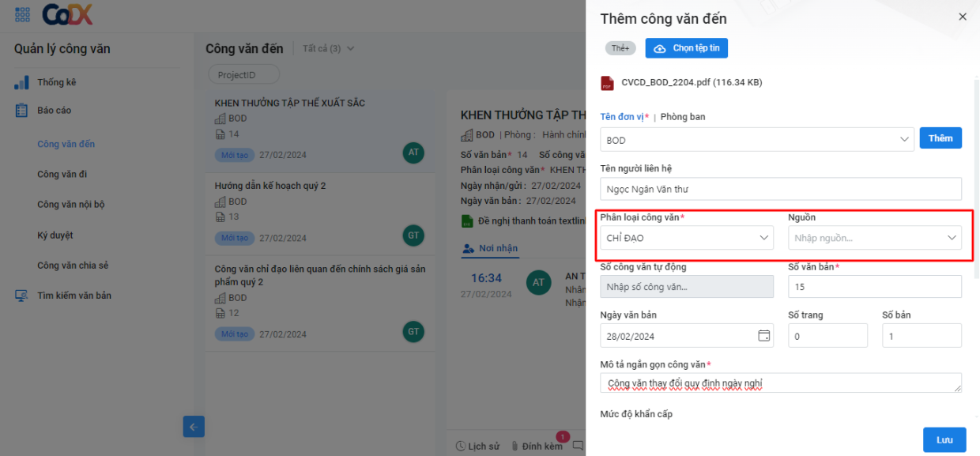Click the Thẻ+ tag chip
The image size is (980, 456).
tap(620, 47)
